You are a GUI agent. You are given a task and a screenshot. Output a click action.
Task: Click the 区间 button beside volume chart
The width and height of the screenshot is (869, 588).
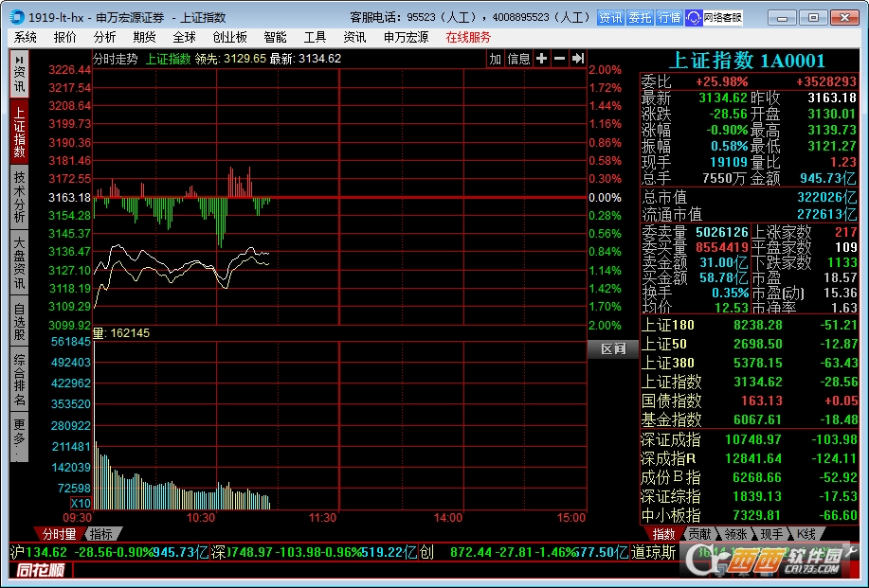613,348
